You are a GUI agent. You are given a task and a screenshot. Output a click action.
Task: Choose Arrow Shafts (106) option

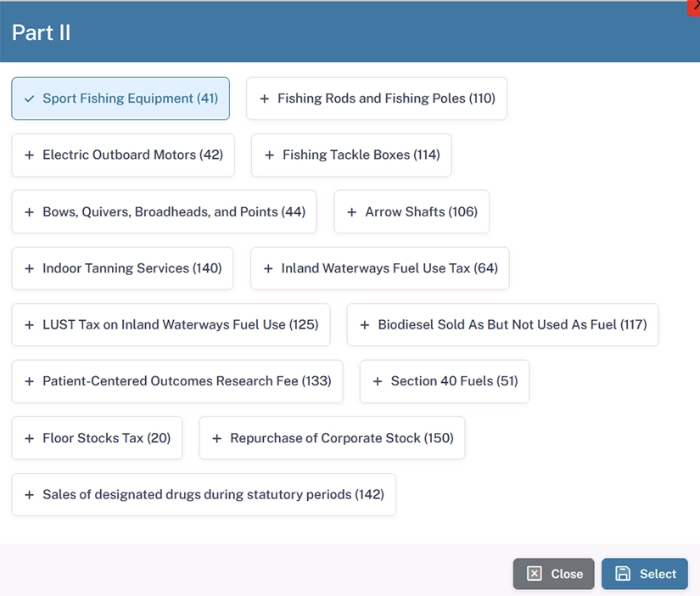click(412, 211)
